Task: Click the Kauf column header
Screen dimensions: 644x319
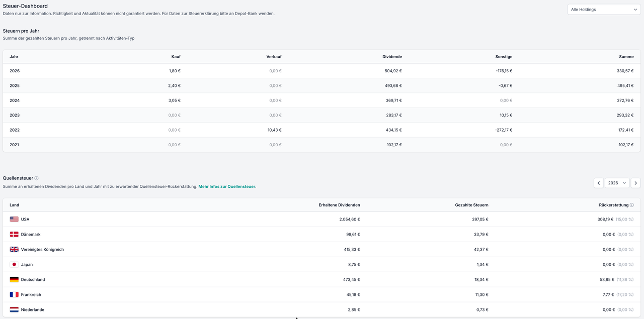Action: click(176, 57)
